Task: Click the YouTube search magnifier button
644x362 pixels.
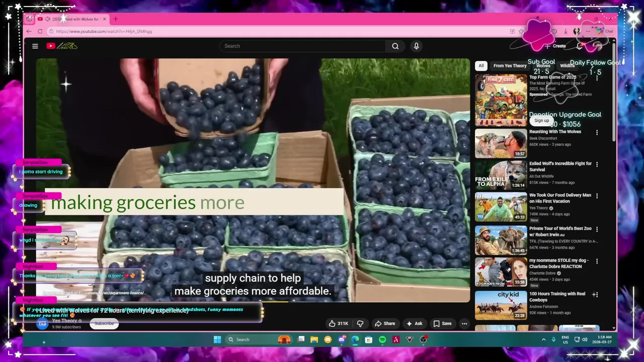Action: coord(395,46)
